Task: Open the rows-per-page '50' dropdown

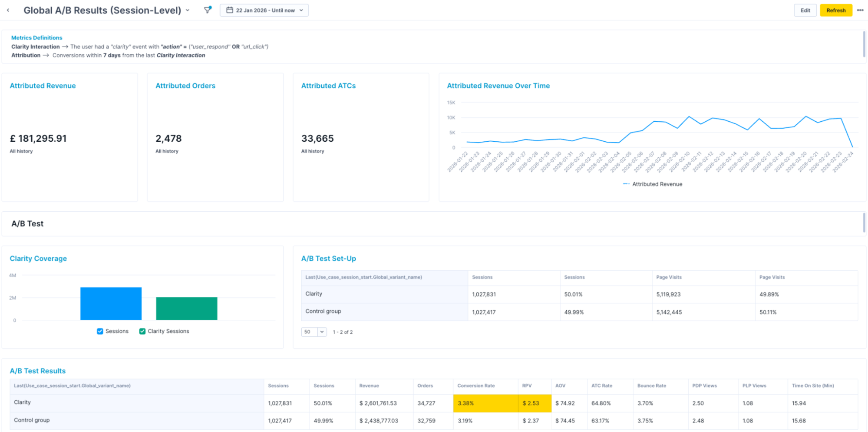Action: coord(314,332)
